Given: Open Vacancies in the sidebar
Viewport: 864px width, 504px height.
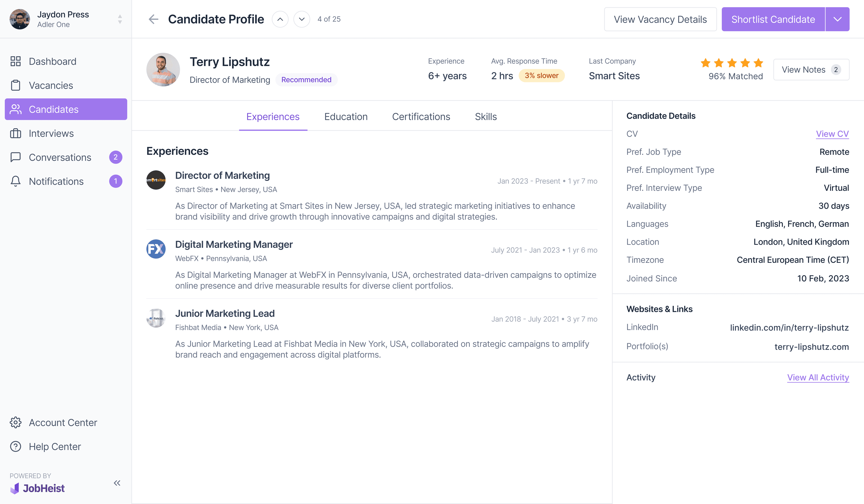Looking at the screenshot, I should [66, 85].
